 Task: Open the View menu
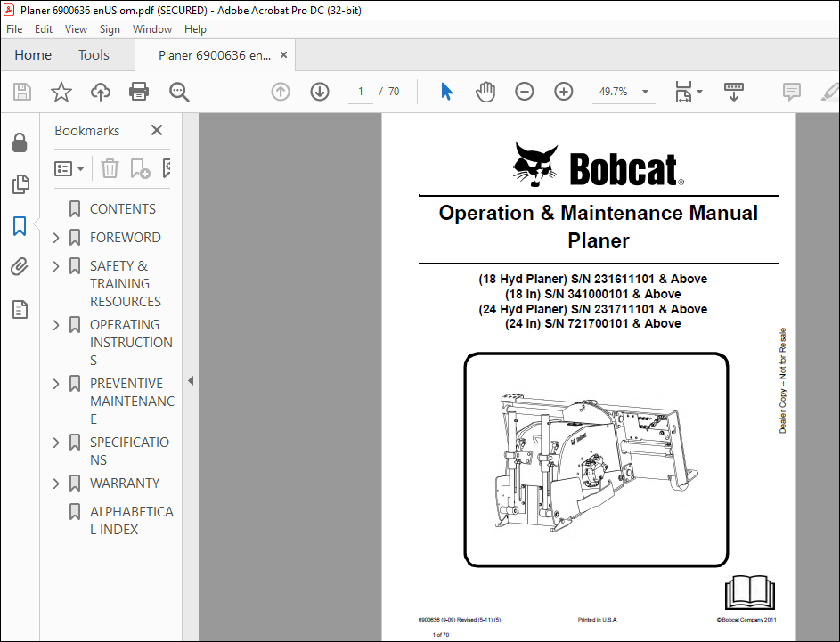click(76, 29)
